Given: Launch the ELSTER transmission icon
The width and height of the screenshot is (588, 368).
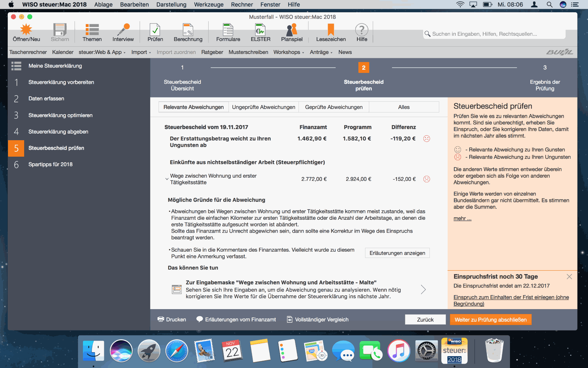Looking at the screenshot, I should pos(260,30).
